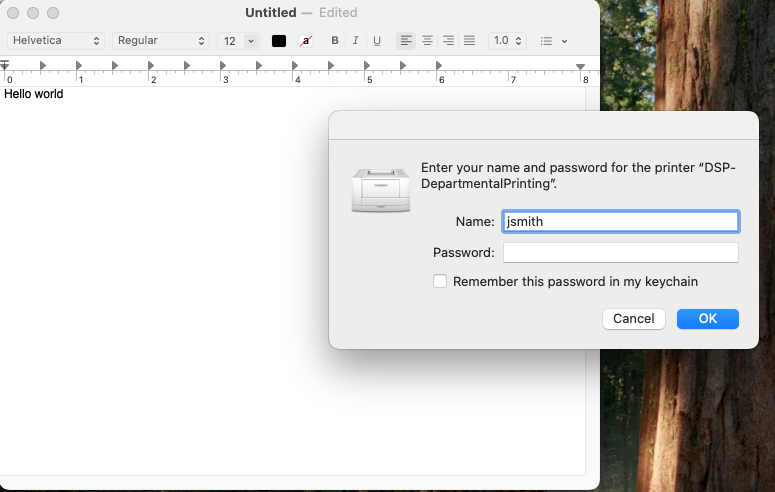Click the Cancel button
The image size is (775, 492).
[x=634, y=319]
